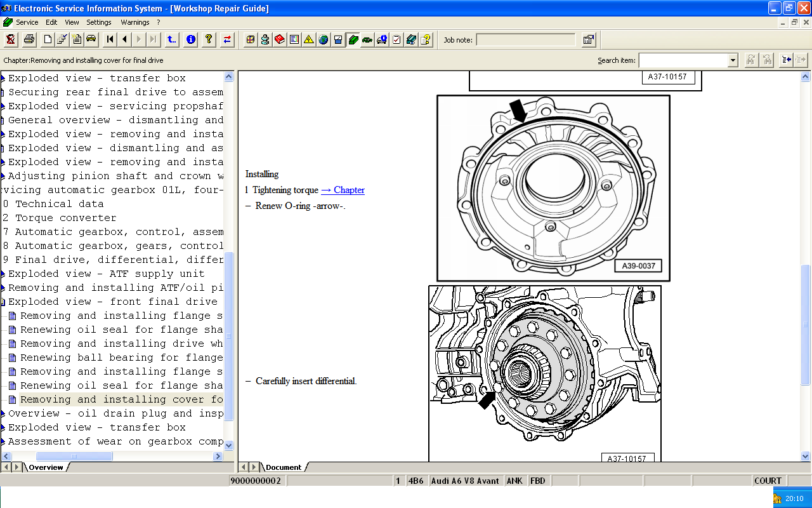Click the document pane vertical scrollbar thumb
Screen dimensions: 812x508
[806, 324]
